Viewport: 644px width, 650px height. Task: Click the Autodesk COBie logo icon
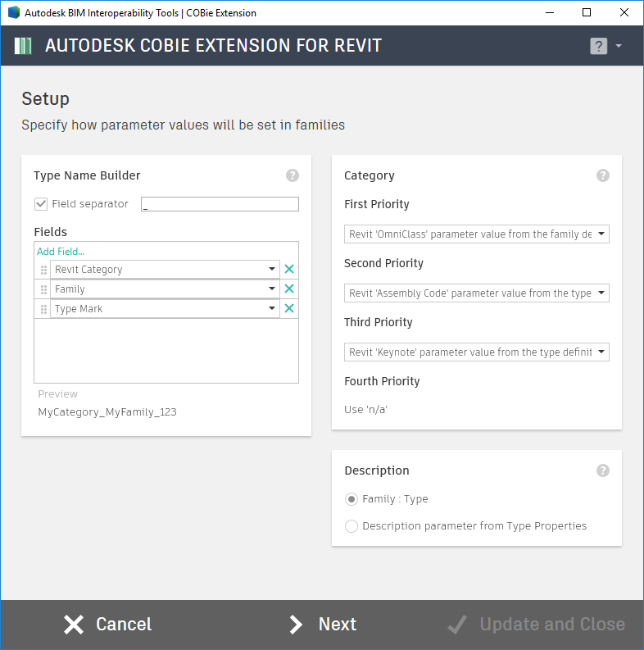click(x=23, y=46)
